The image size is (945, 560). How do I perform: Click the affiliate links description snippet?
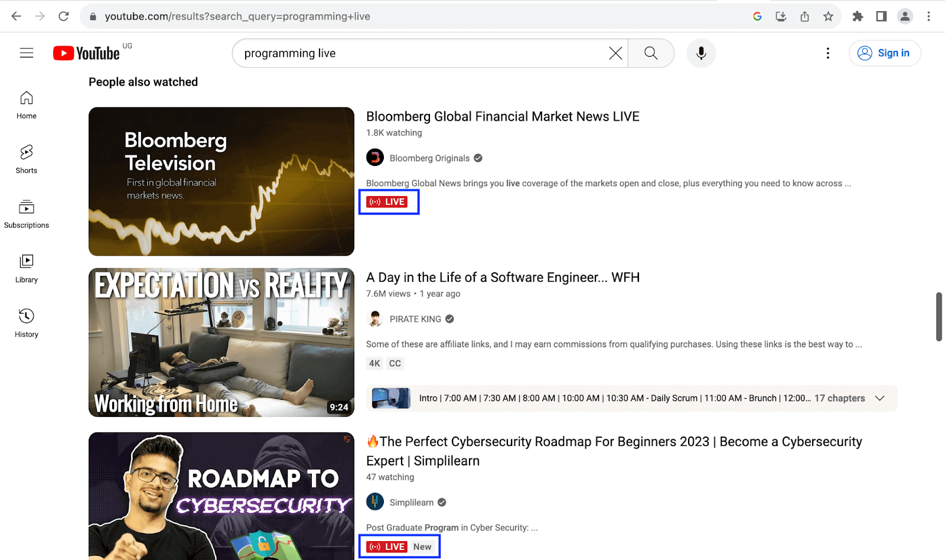(614, 344)
